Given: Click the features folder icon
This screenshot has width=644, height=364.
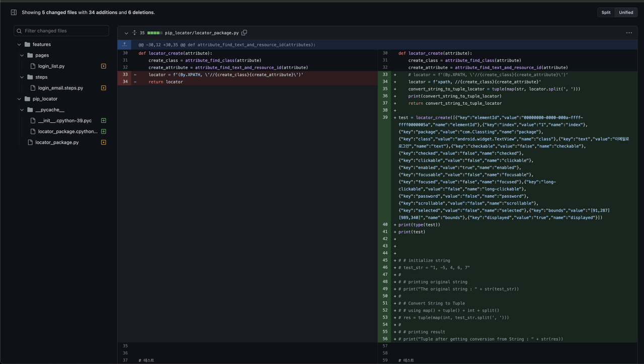Looking at the screenshot, I should tap(27, 44).
